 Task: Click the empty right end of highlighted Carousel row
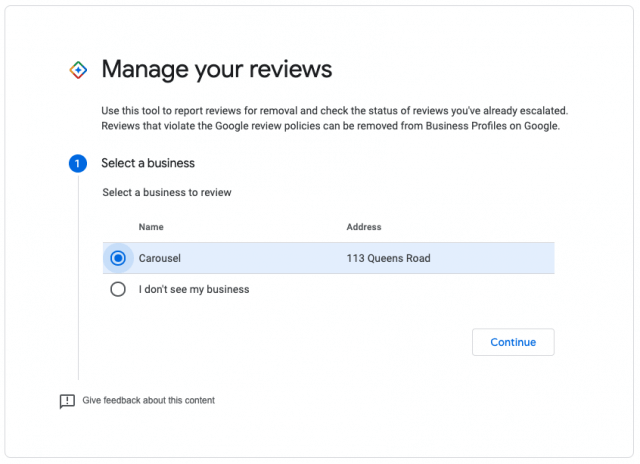492,258
